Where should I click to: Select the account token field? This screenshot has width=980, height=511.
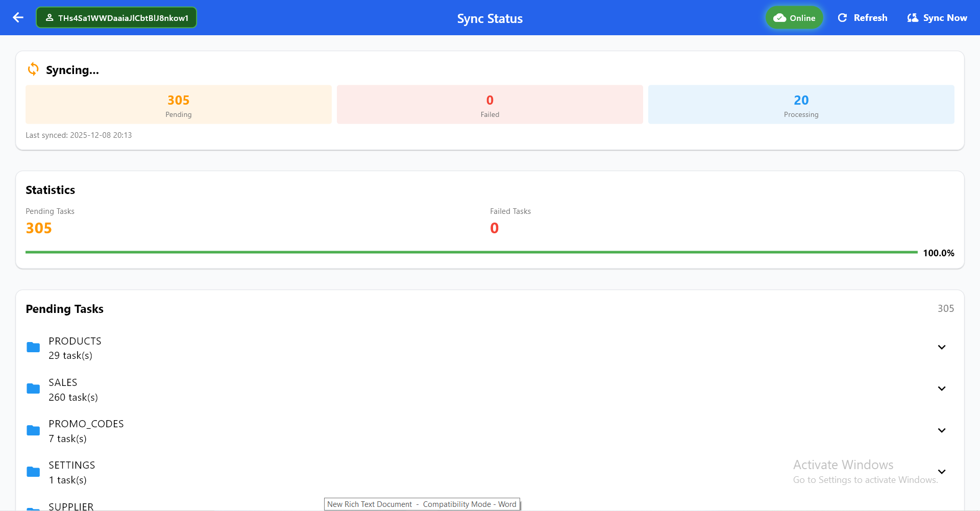[116, 17]
